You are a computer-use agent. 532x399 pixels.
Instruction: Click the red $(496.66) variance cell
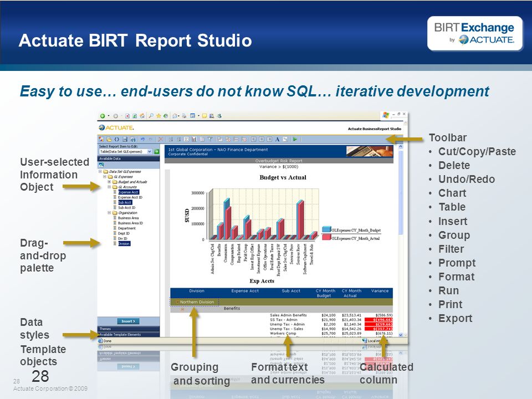(378, 320)
